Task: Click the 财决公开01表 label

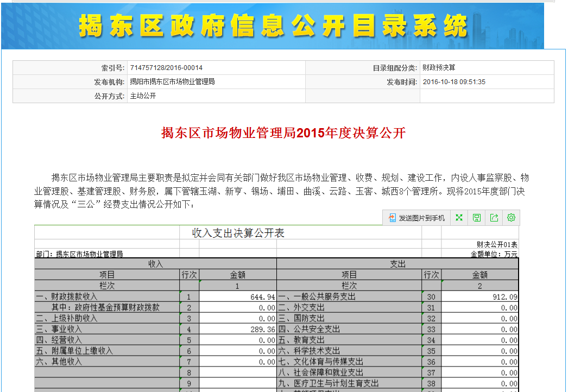Action: 497,244
